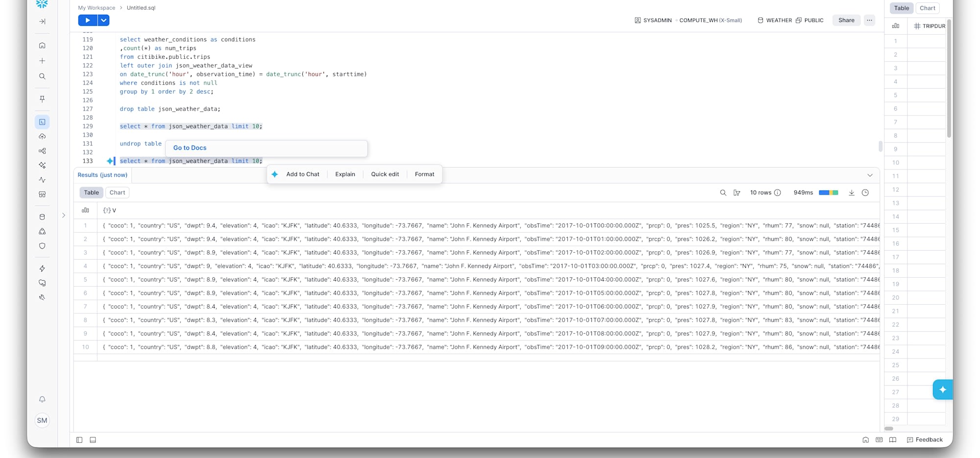Download the query results
The width and height of the screenshot is (980, 458).
tap(852, 193)
